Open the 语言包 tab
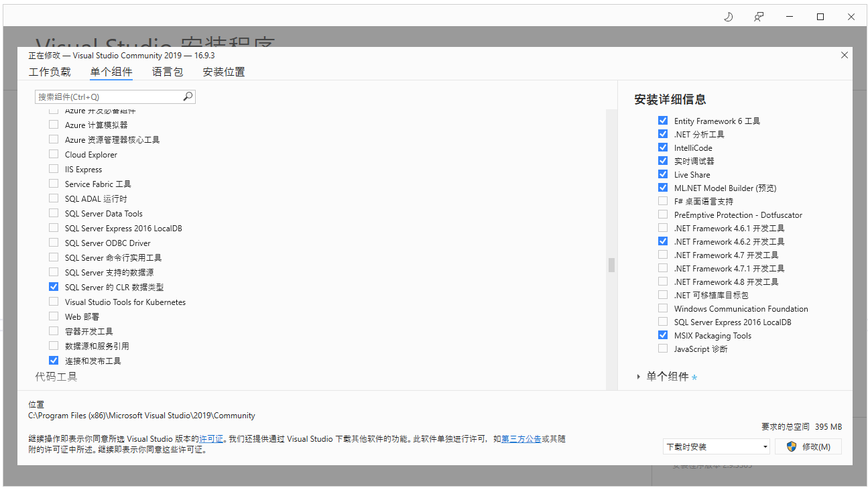The height and width of the screenshot is (490, 868). [x=168, y=72]
